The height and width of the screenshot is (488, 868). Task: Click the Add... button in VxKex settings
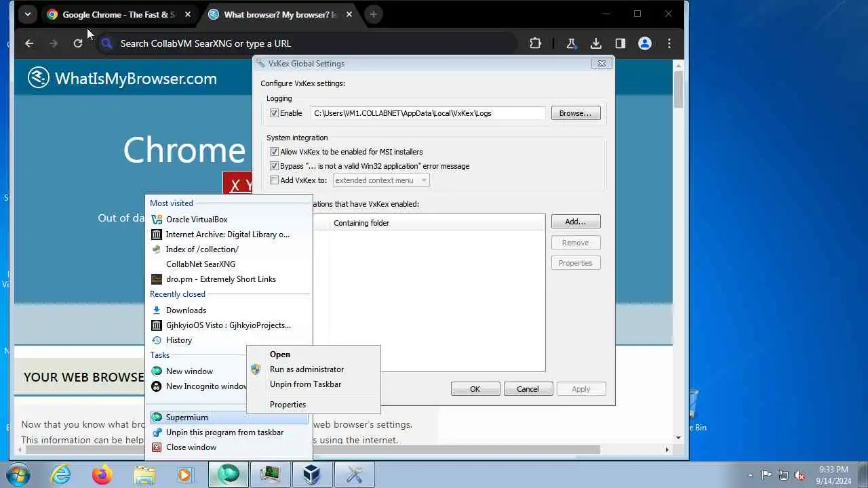tap(575, 222)
